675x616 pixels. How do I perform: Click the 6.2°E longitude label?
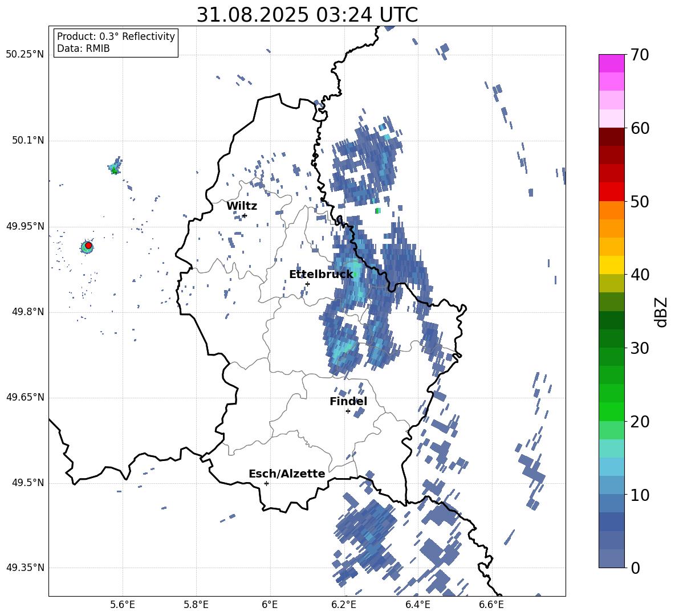pyautogui.click(x=344, y=605)
